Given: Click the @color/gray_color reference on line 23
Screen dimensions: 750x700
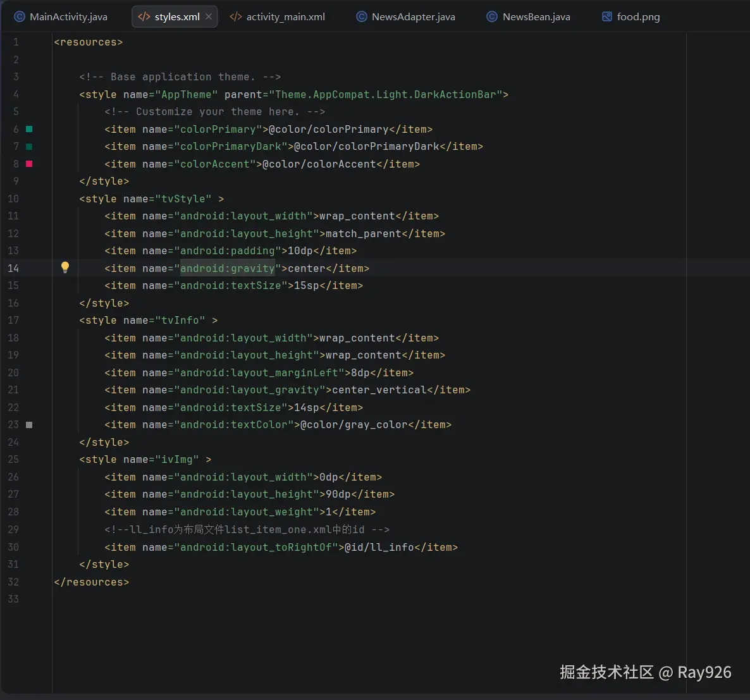Looking at the screenshot, I should [353, 425].
